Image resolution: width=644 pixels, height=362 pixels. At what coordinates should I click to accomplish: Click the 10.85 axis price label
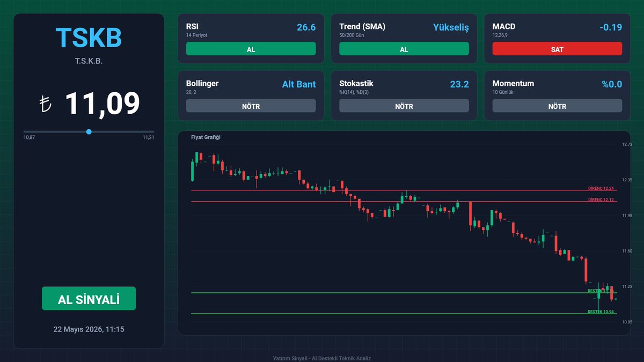[627, 322]
